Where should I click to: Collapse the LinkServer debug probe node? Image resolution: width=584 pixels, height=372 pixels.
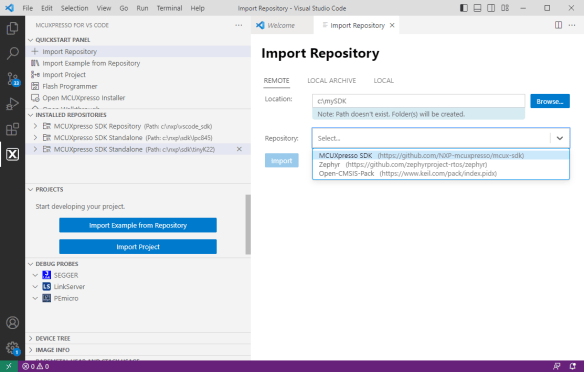(35, 287)
